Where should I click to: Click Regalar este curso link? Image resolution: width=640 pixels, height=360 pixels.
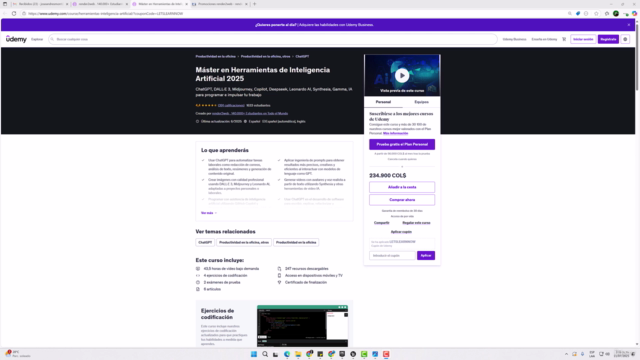(416, 223)
